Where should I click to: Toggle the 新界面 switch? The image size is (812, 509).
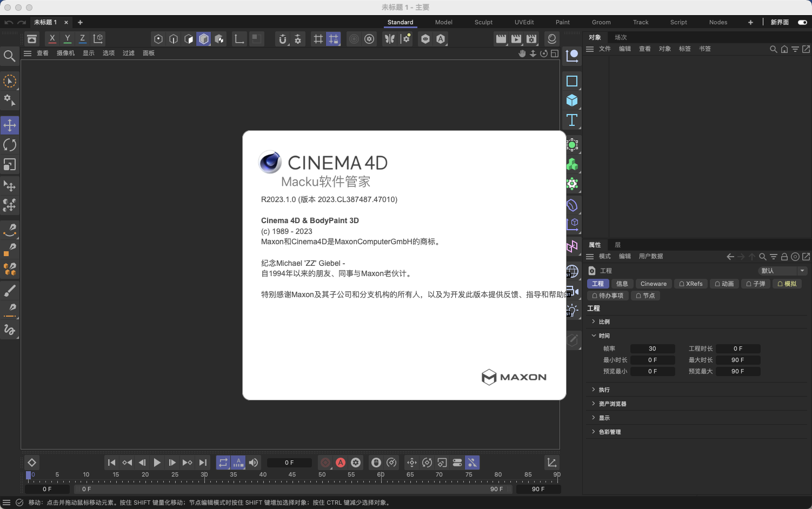coord(802,22)
